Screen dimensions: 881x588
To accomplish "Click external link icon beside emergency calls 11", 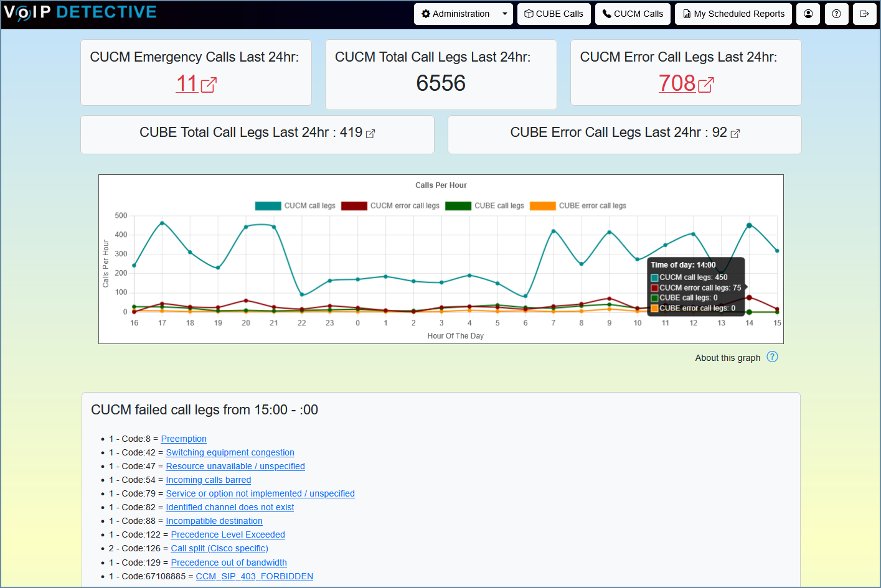I will [209, 85].
